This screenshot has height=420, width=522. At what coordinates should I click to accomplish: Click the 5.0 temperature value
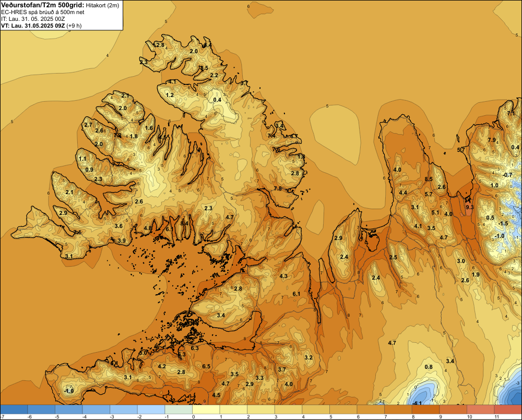[x=143, y=353]
